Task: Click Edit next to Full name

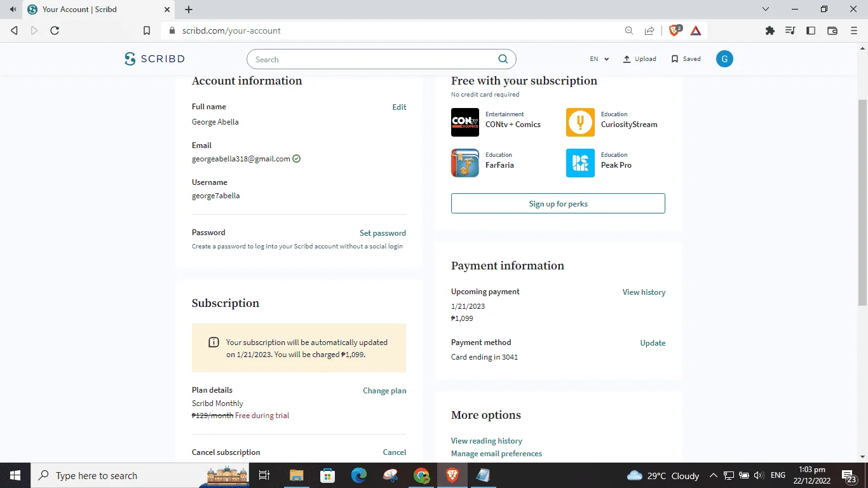Action: pyautogui.click(x=399, y=107)
